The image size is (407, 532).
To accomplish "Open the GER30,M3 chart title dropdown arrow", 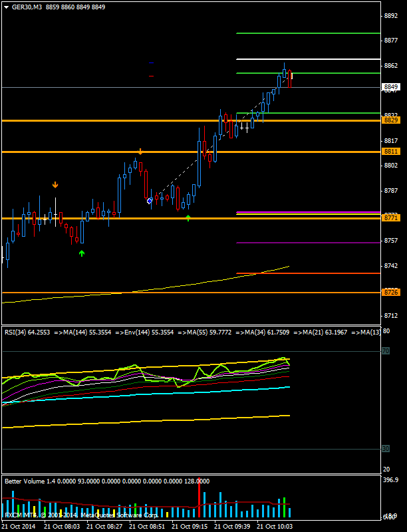I will [x=6, y=6].
